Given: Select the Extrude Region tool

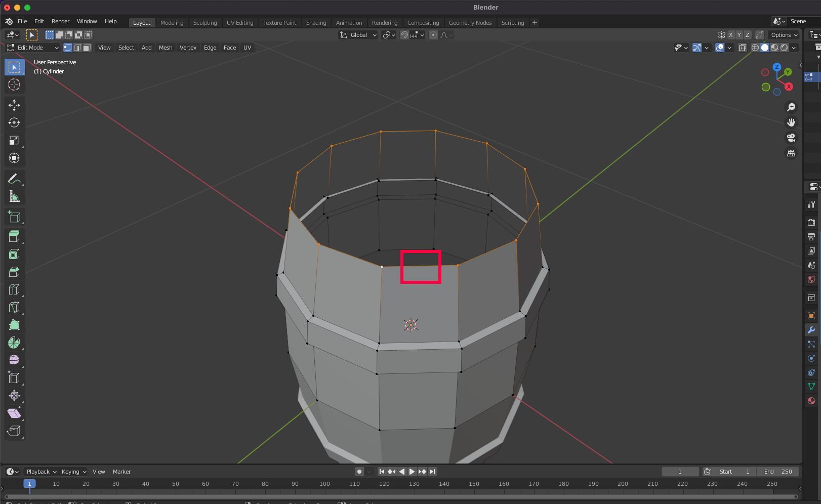Looking at the screenshot, I should (14, 236).
